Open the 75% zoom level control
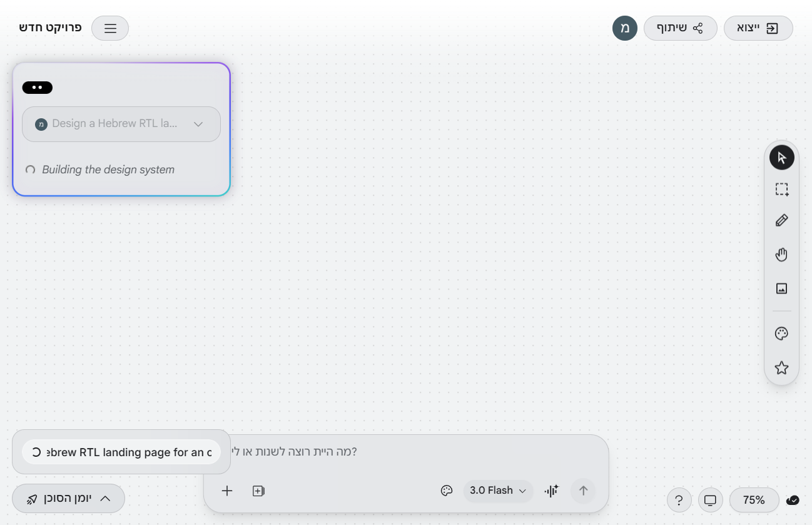Viewport: 812px width, 525px height. point(754,500)
